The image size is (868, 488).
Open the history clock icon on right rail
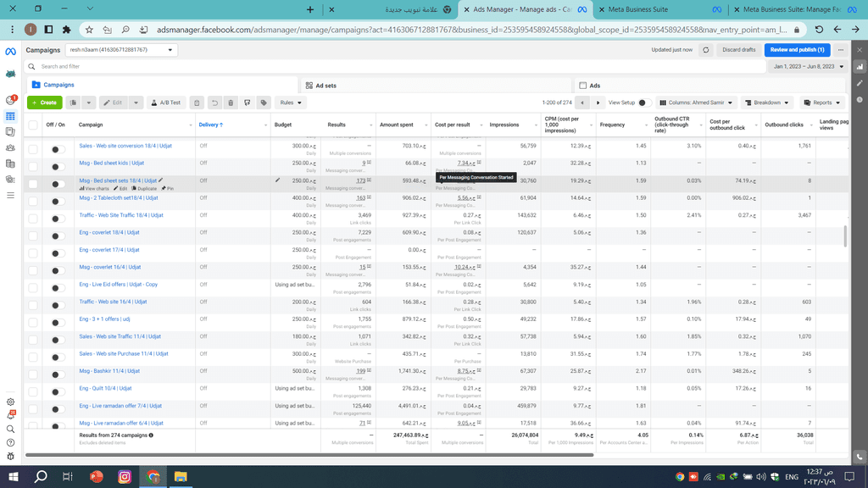[860, 100]
